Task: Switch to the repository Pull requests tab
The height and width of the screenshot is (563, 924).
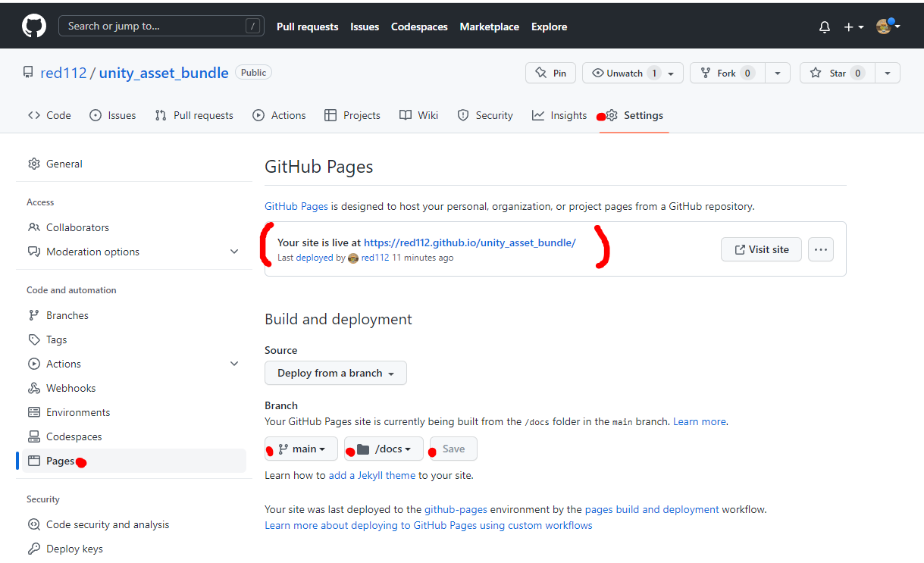Action: pyautogui.click(x=194, y=115)
